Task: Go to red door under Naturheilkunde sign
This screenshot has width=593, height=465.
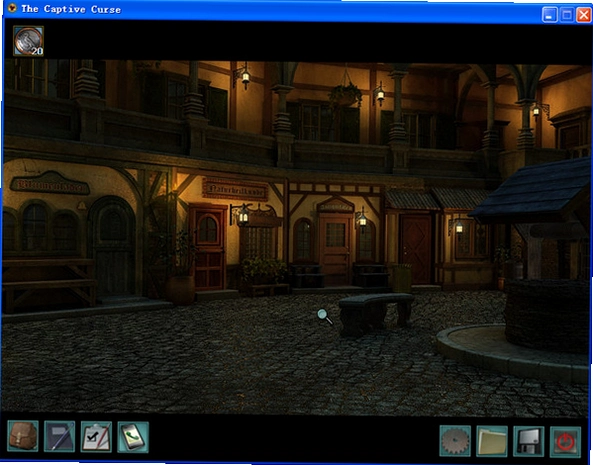Action: coord(208,246)
